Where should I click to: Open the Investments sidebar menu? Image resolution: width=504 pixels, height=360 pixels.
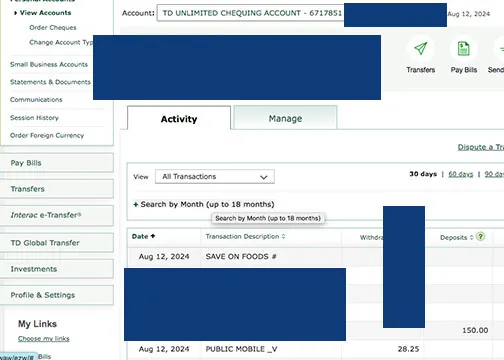(57, 269)
